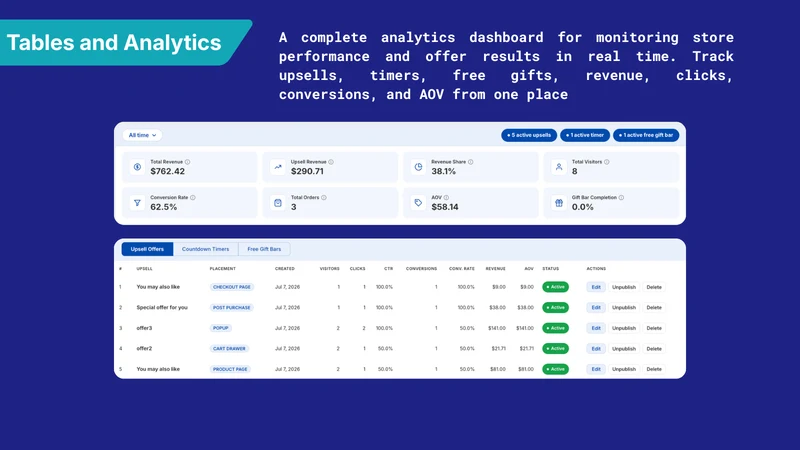Click info icon next to AOV
This screenshot has height=450, width=800.
pyautogui.click(x=446, y=197)
